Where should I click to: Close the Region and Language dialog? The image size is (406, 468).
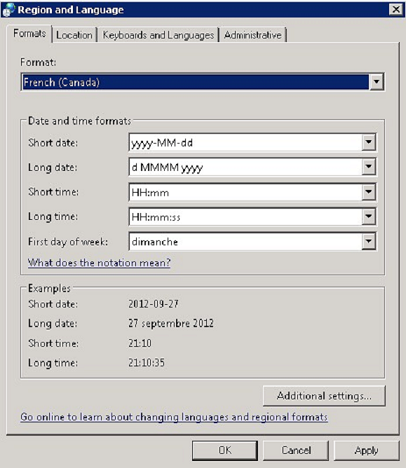click(396, 9)
